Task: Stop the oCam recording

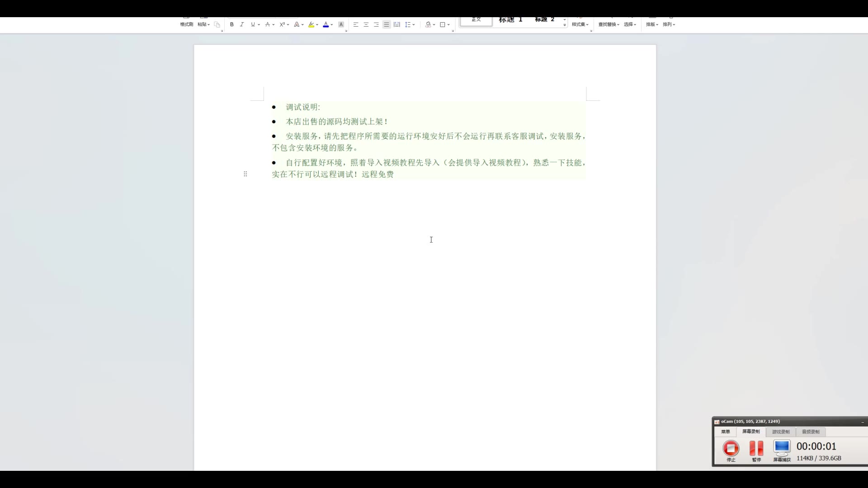Action: (x=731, y=448)
